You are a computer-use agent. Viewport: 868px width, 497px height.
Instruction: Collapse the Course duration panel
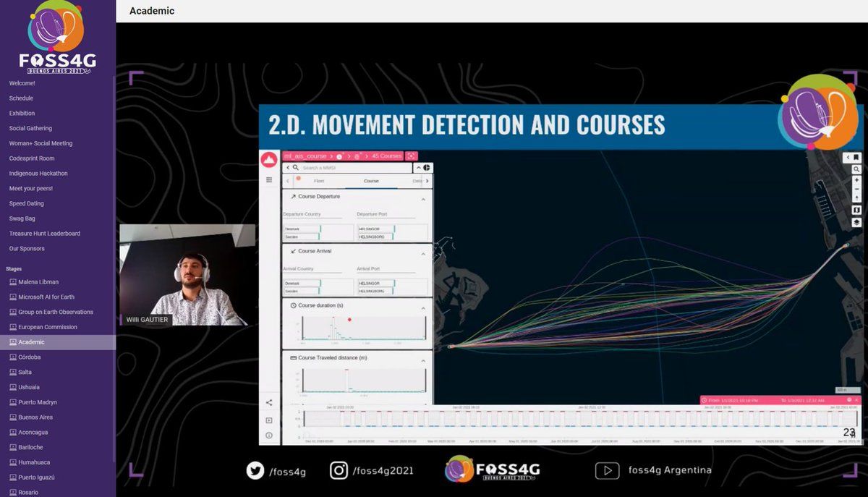[x=423, y=308]
